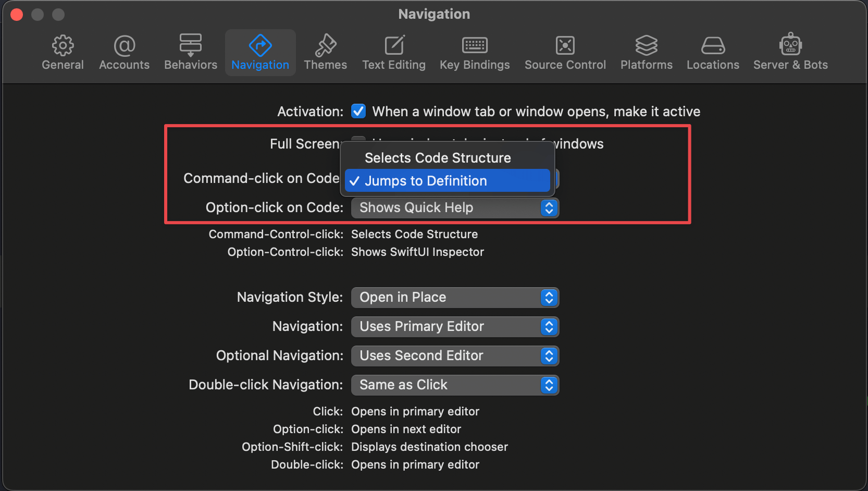Choose Jumps to Definition menu option

click(447, 181)
